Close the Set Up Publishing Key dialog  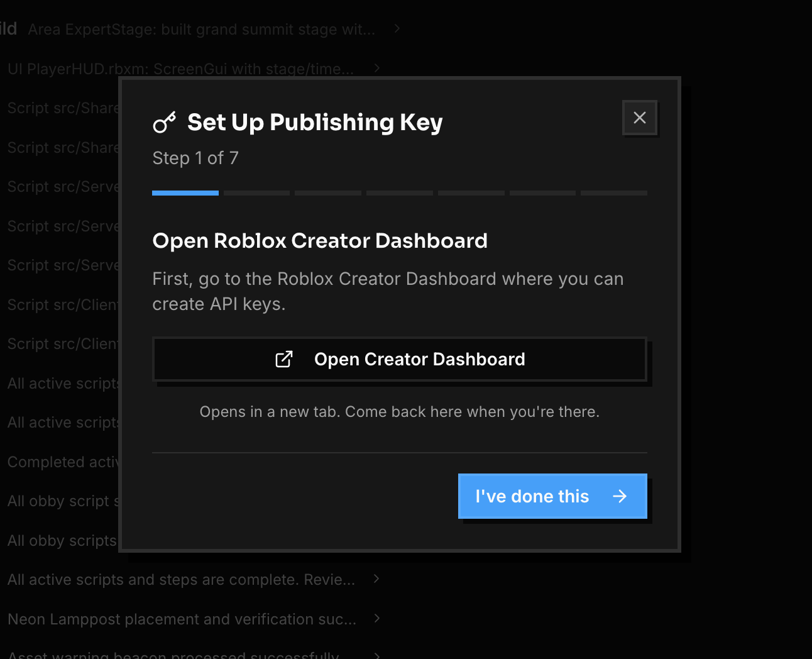click(640, 118)
